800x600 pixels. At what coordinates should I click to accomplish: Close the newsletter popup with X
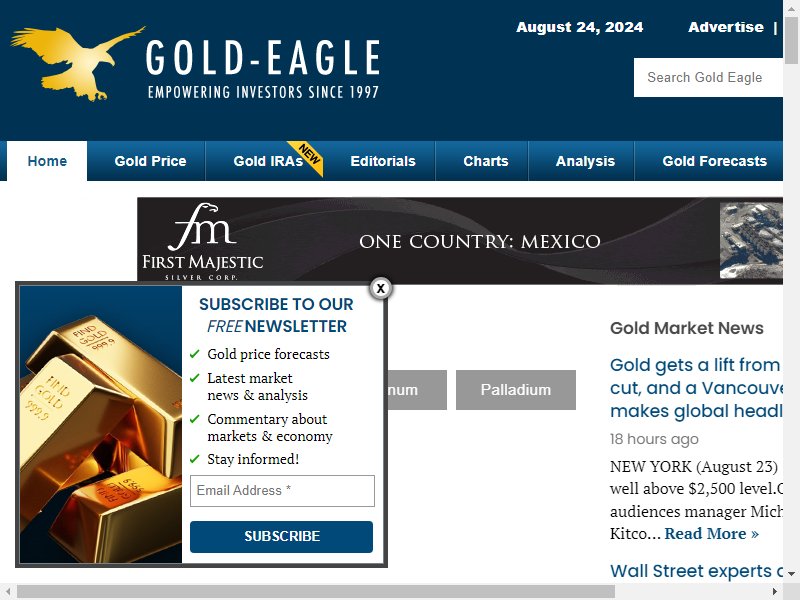click(381, 288)
